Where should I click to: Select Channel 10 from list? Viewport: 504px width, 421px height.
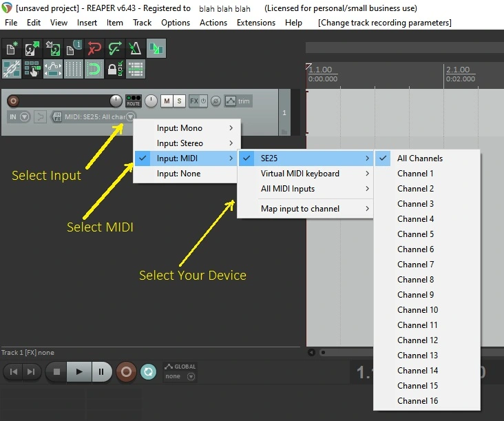pos(427,309)
